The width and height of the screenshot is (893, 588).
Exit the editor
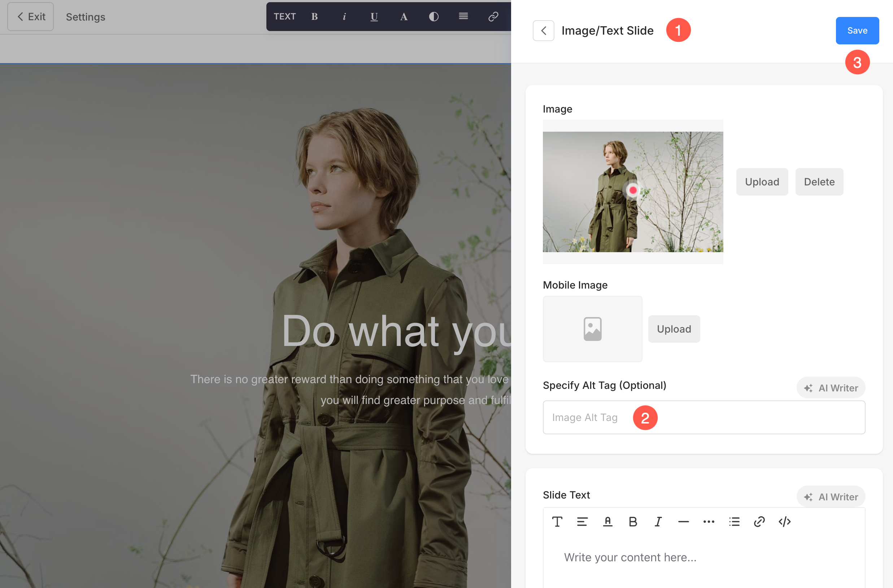point(31,17)
